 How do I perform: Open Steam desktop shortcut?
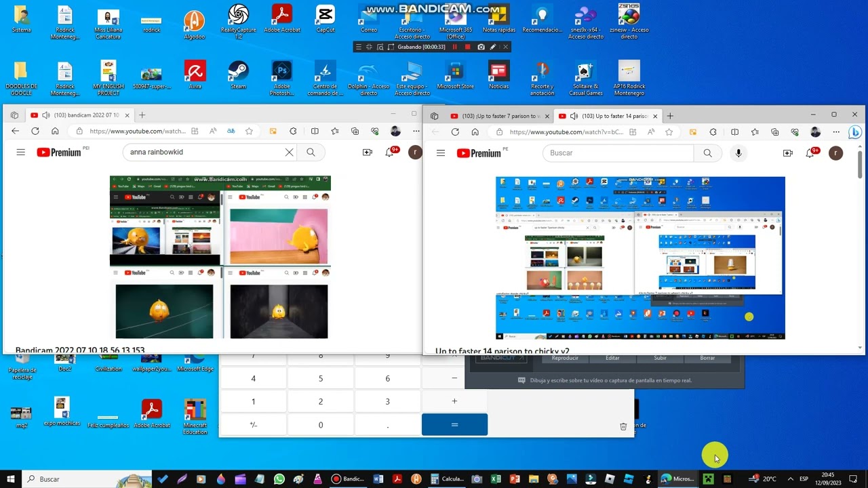click(238, 76)
